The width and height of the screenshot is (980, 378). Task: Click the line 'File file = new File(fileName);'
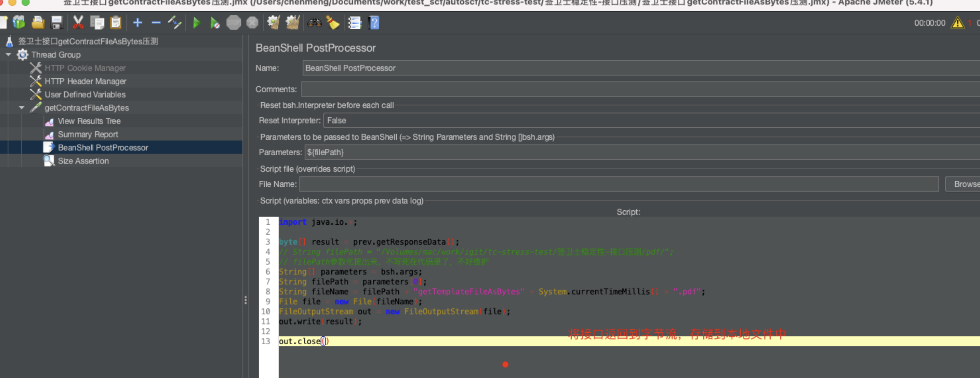click(x=350, y=301)
